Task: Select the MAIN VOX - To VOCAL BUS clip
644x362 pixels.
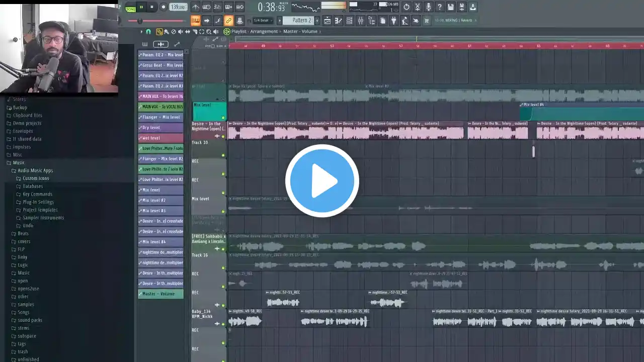Action: [x=161, y=107]
